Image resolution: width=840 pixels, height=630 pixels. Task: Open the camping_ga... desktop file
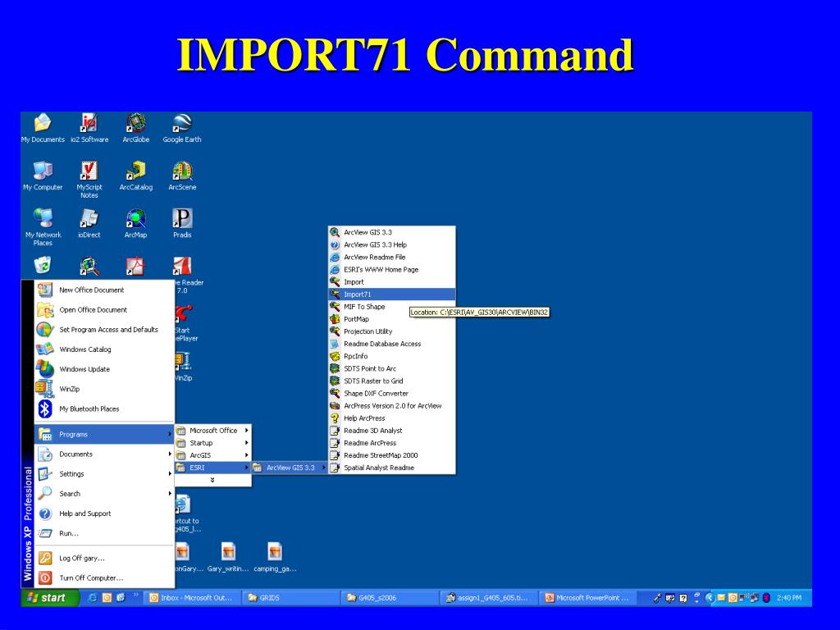275,557
